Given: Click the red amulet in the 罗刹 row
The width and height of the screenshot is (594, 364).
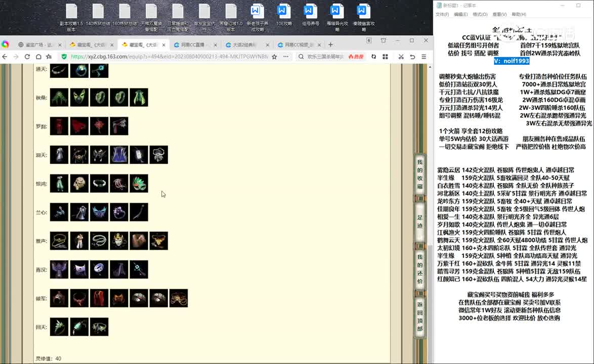Looking at the screenshot, I should coord(99,126).
